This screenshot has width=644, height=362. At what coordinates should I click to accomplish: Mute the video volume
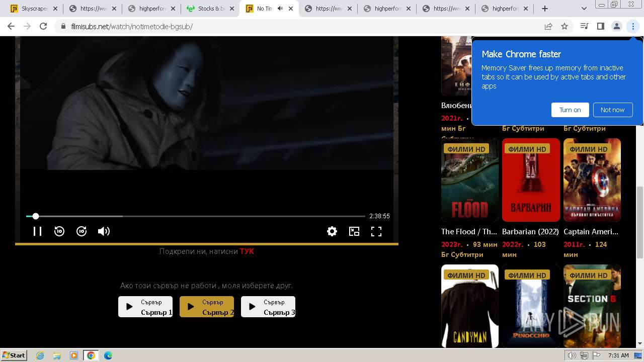(x=104, y=231)
